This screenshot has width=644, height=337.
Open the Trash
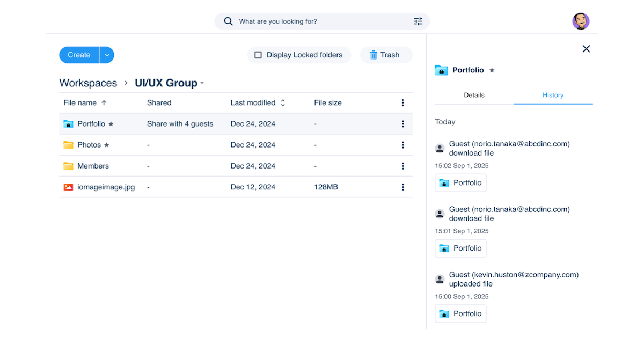[385, 55]
